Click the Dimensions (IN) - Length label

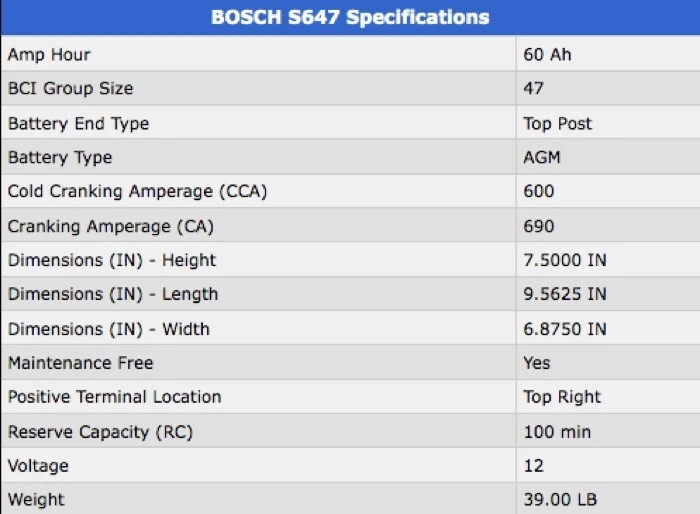112,294
